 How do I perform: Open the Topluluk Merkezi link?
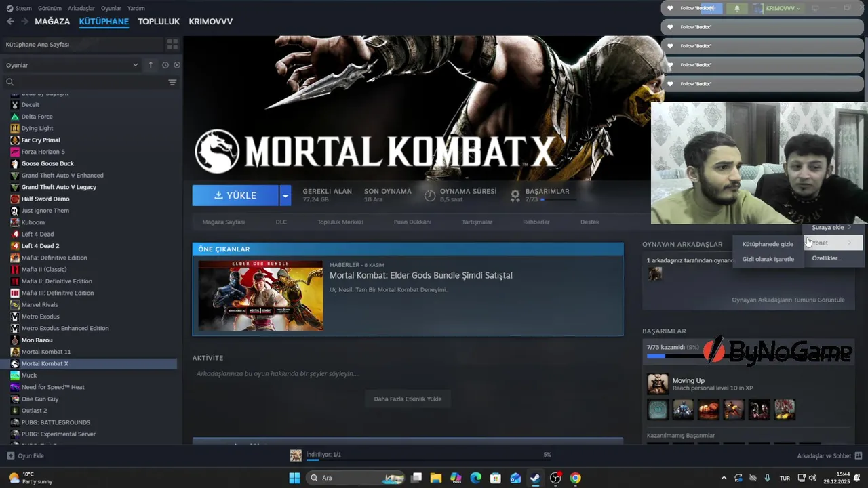click(340, 222)
